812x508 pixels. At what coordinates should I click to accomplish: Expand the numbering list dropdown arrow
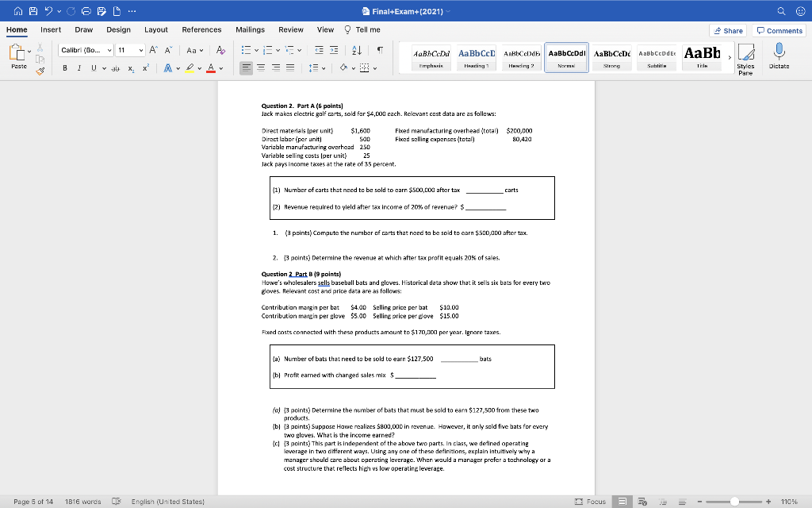click(278, 50)
